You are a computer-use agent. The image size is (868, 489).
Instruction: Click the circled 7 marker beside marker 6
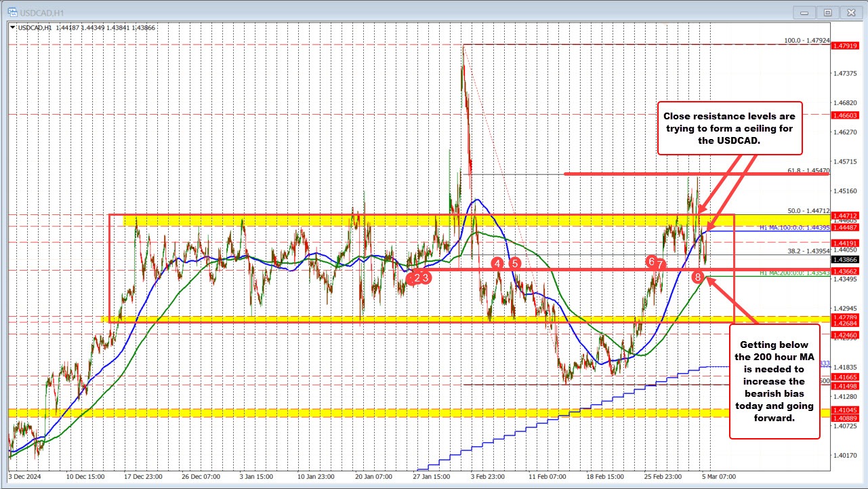click(661, 262)
